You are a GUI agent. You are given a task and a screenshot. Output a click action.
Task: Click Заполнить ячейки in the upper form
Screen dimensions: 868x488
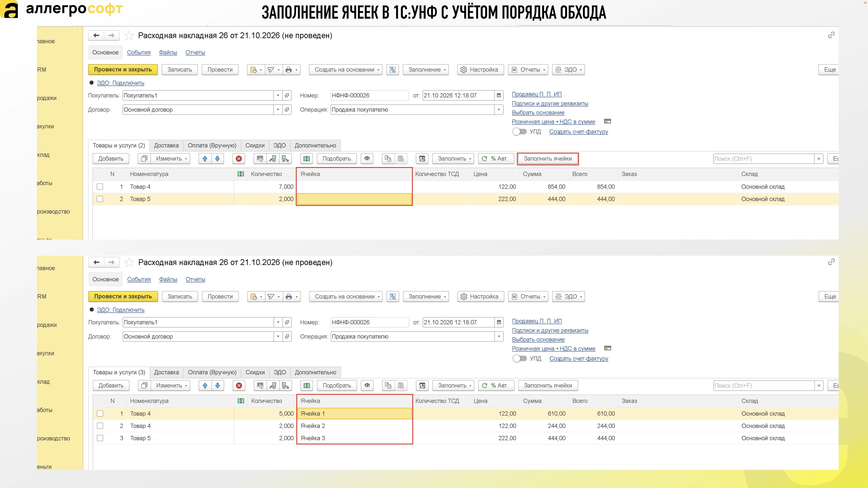(x=548, y=159)
